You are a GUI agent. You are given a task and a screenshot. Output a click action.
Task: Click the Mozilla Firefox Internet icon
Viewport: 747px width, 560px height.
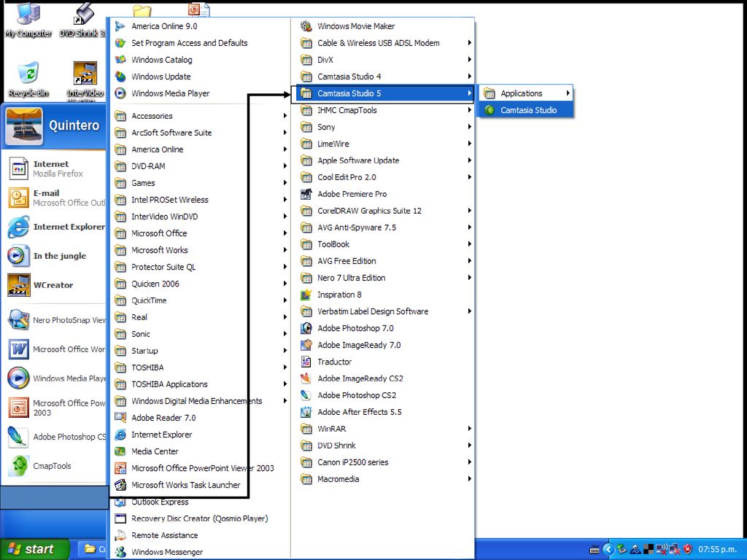[18, 168]
